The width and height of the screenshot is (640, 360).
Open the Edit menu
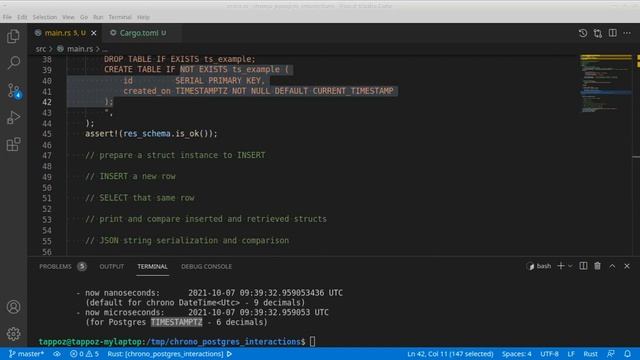[x=22, y=17]
